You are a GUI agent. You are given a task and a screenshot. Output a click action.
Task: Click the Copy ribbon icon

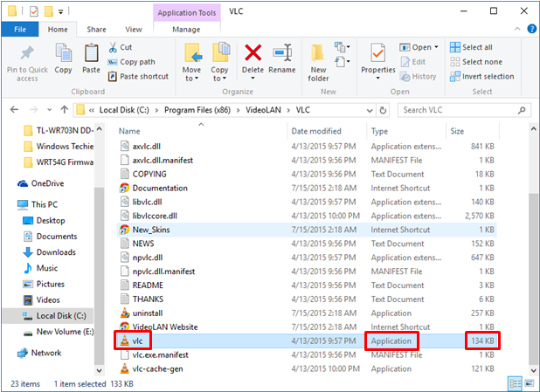click(64, 53)
